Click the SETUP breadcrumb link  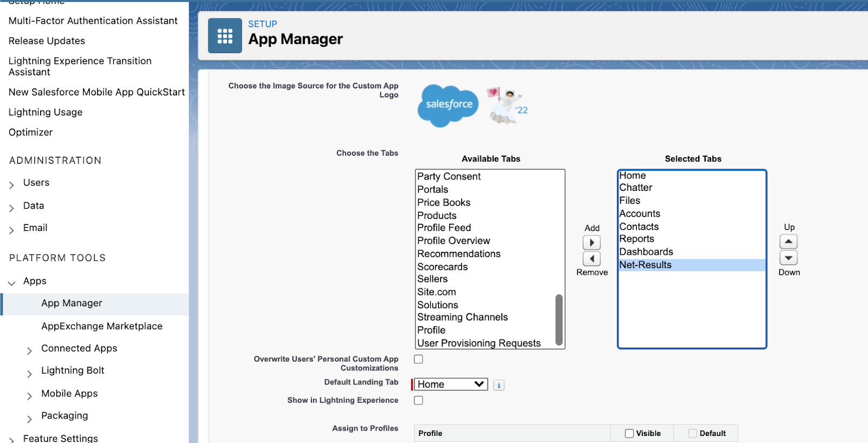(x=263, y=24)
